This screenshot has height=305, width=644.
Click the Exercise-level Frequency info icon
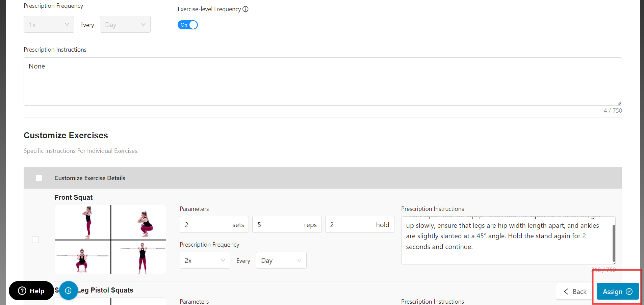[x=246, y=9]
